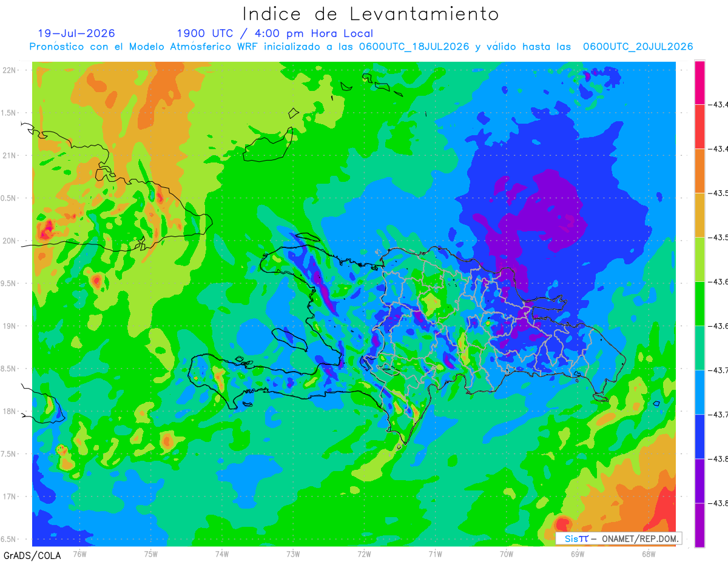Click the '70W' longitude label
This screenshot has height=562, width=728.
[507, 553]
